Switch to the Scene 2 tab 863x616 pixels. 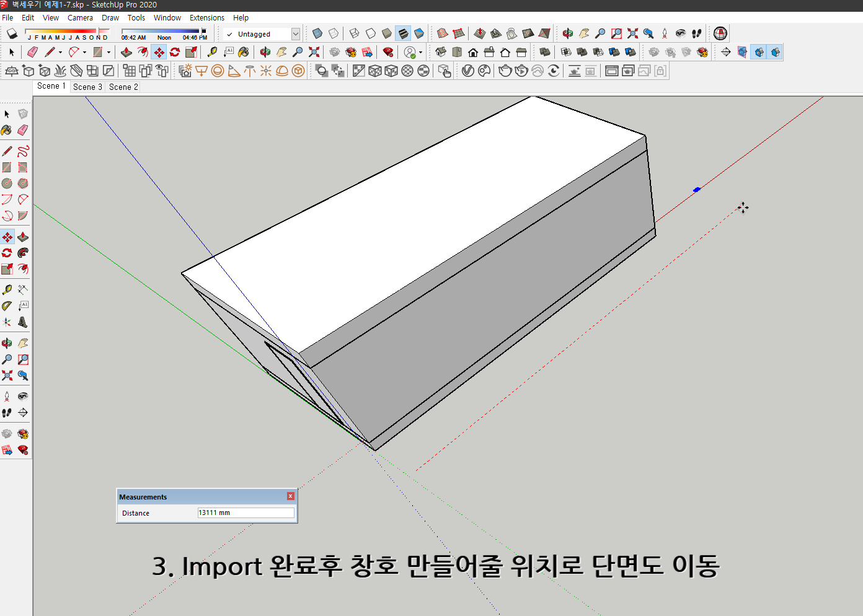[122, 87]
